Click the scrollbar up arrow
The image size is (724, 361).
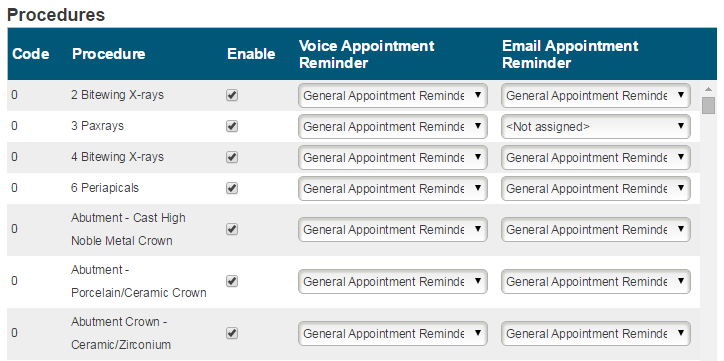708,89
